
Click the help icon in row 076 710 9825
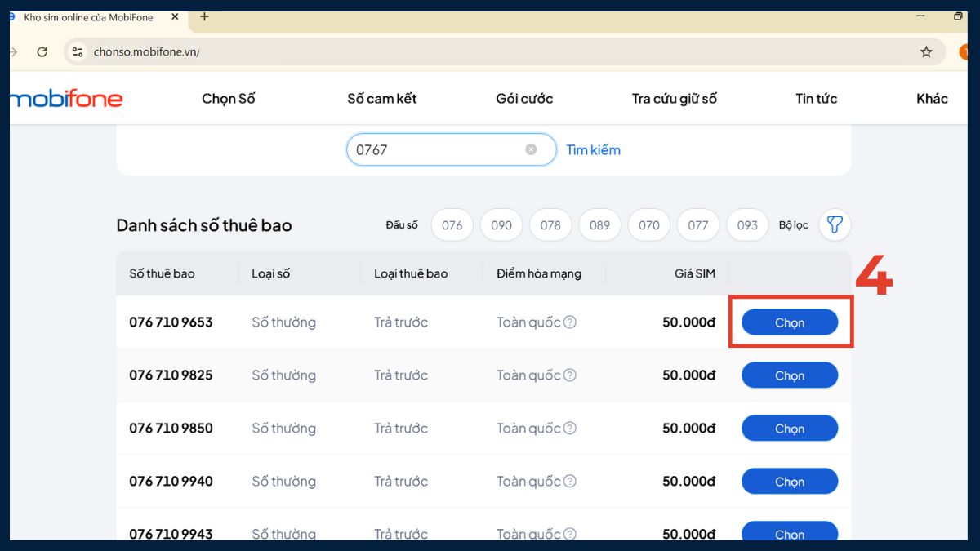point(570,375)
